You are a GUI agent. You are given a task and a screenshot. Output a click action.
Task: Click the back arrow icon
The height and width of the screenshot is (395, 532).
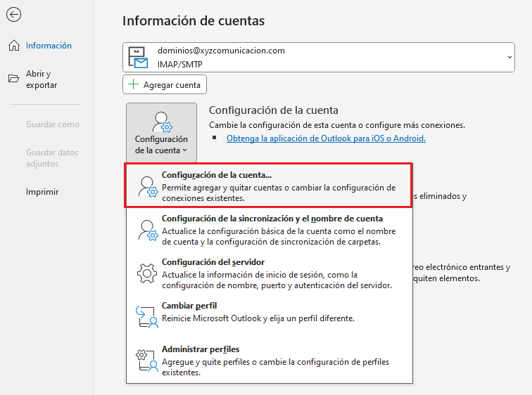13,15
